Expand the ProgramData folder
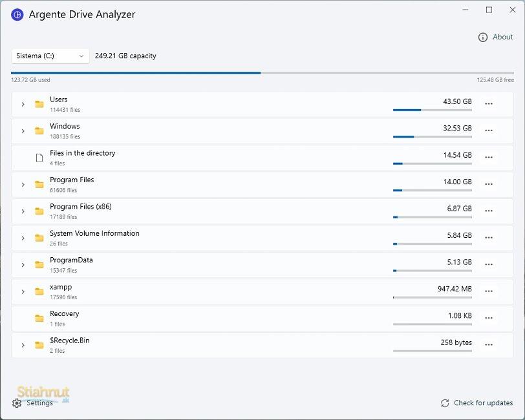Viewport: 525px width, 420px height. click(x=23, y=265)
